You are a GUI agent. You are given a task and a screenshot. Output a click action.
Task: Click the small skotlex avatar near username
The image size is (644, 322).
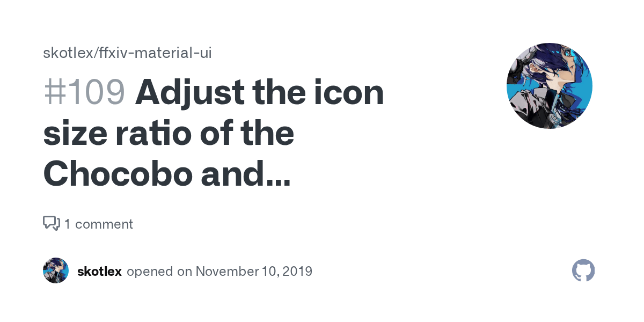point(56,270)
